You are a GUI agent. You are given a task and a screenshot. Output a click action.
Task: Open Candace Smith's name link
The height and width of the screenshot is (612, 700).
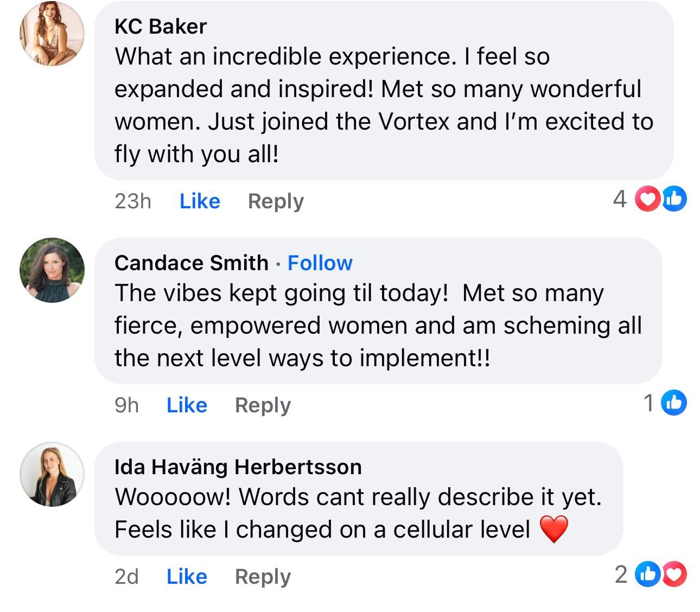[x=192, y=263]
